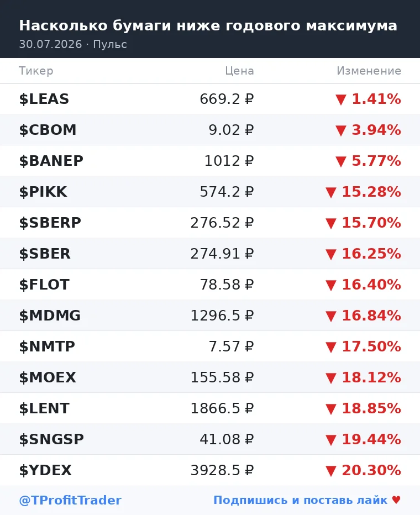Click the Изменение column header
This screenshot has width=420, height=515.
coord(369,71)
